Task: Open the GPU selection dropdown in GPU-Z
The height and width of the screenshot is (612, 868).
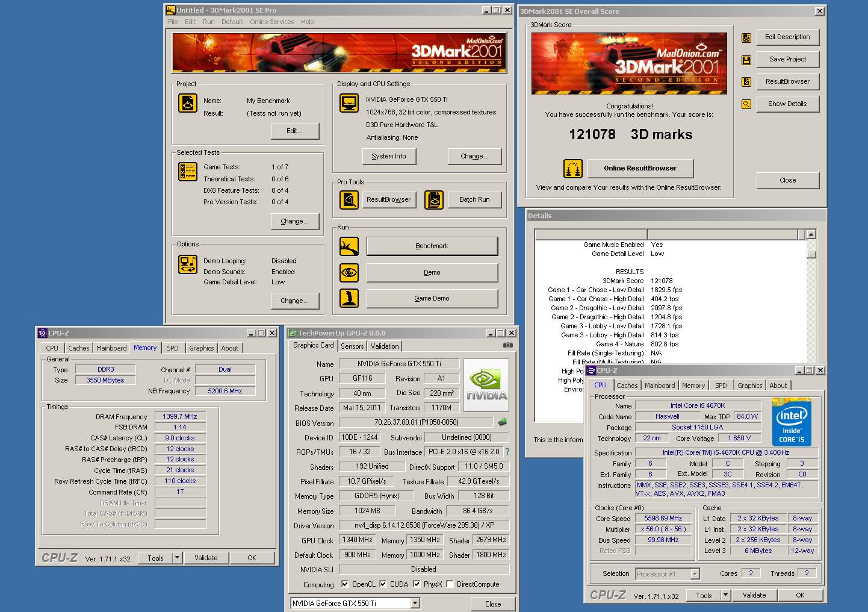Action: click(415, 603)
